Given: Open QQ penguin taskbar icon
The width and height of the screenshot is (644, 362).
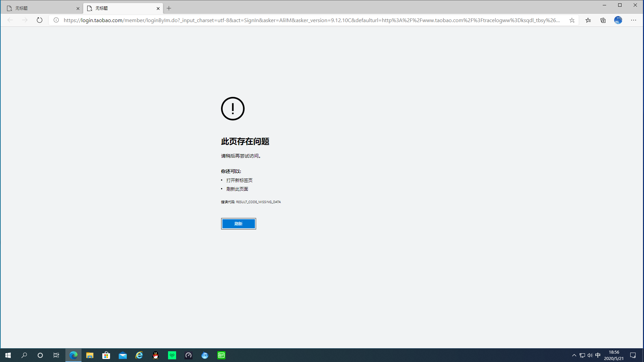Looking at the screenshot, I should pyautogui.click(x=156, y=355).
